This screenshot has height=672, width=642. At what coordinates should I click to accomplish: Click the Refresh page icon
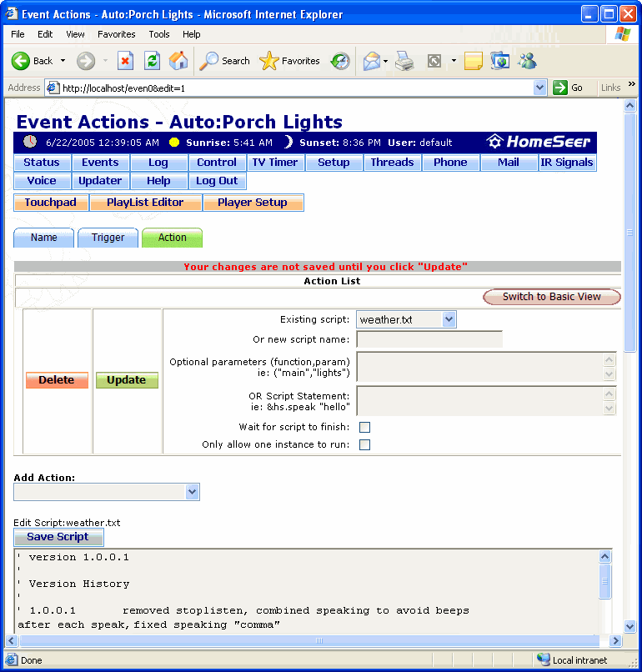[152, 62]
